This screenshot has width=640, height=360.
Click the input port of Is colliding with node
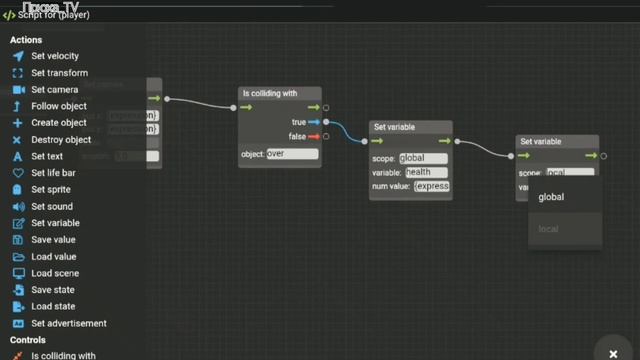point(233,108)
